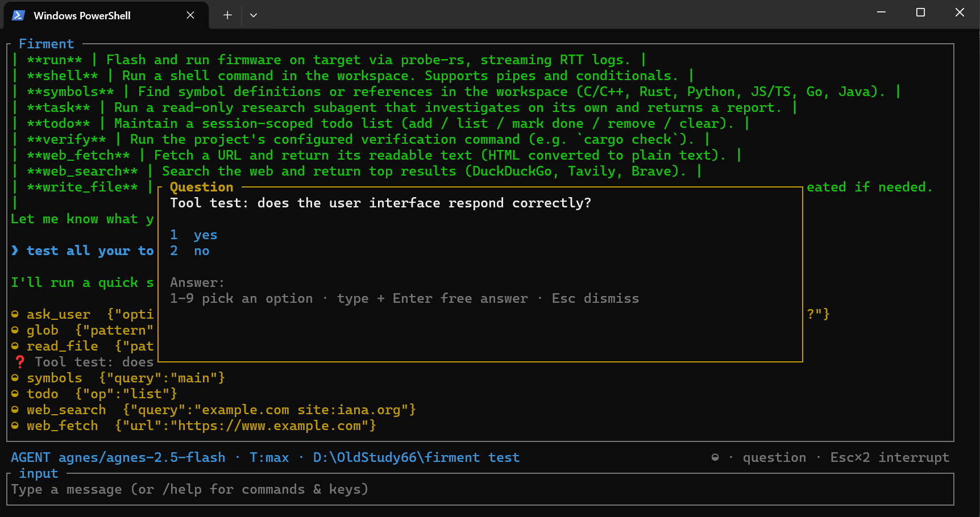Image resolution: width=980 pixels, height=517 pixels.
Task: Open a new terminal tab
Action: pyautogui.click(x=227, y=15)
